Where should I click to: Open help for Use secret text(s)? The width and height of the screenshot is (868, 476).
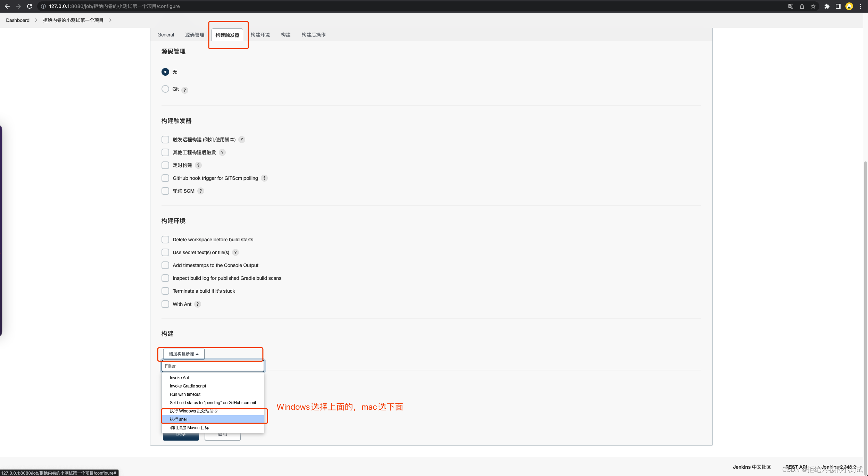(235, 252)
